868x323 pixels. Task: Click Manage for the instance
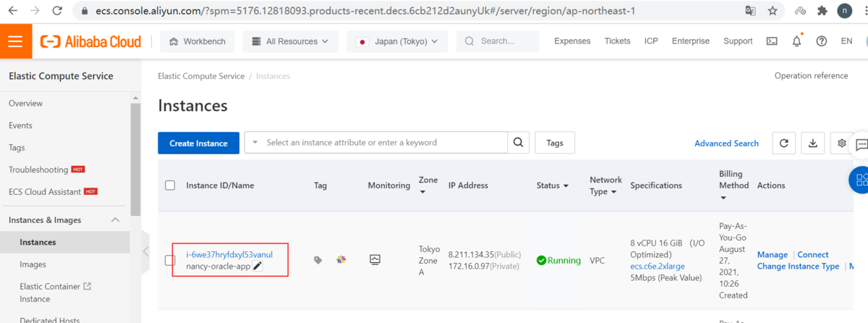coord(773,255)
